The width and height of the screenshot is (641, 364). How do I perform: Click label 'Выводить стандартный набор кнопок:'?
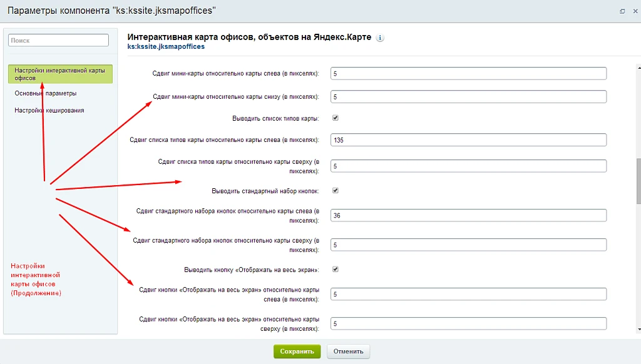pos(265,191)
